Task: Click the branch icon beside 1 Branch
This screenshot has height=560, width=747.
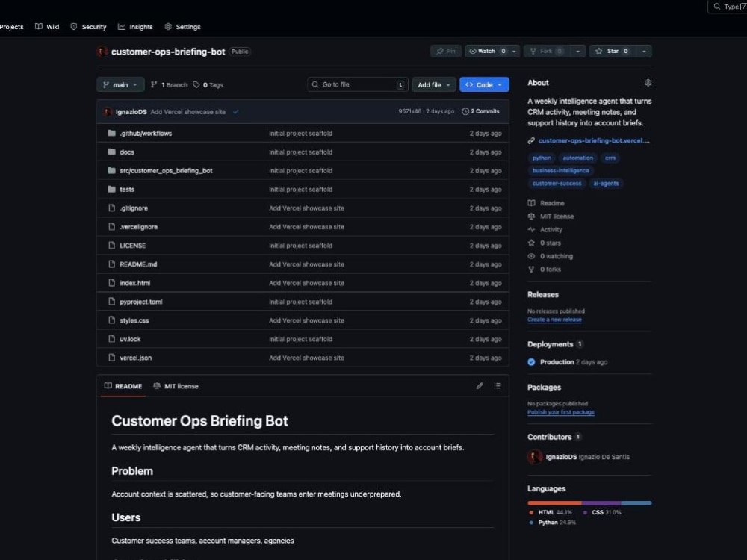Action: click(x=154, y=85)
